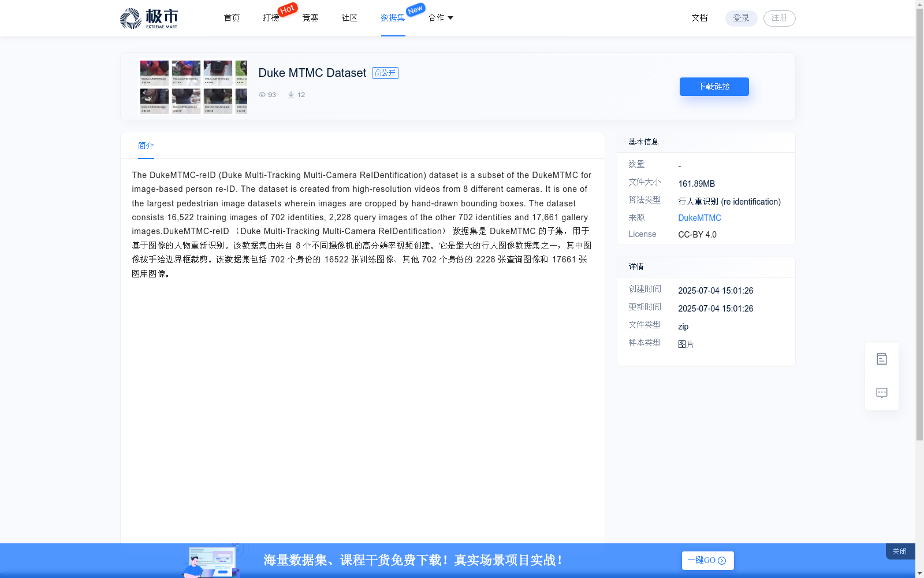The image size is (924, 578).
Task: Click the scrollbar down arrow
Action: point(919,573)
